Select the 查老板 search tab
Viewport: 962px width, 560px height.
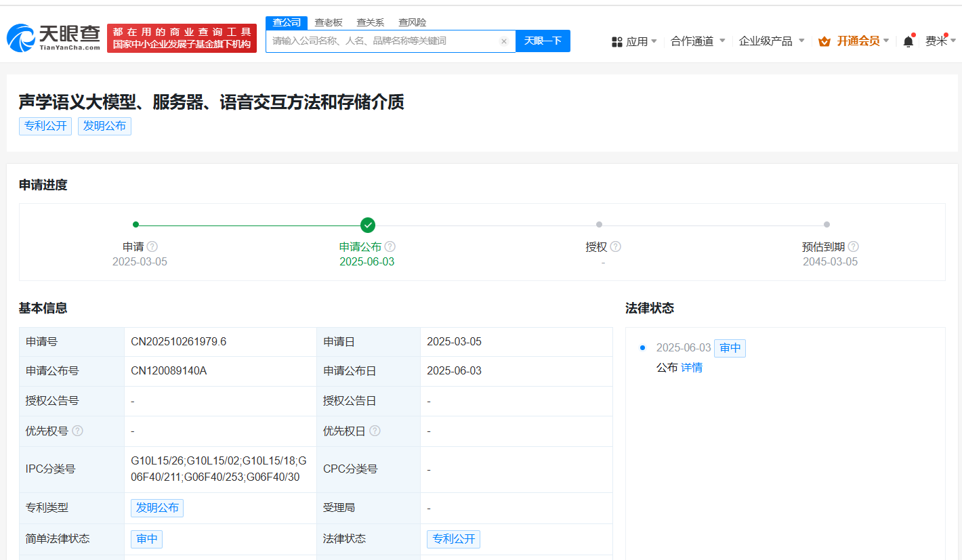[x=329, y=23]
